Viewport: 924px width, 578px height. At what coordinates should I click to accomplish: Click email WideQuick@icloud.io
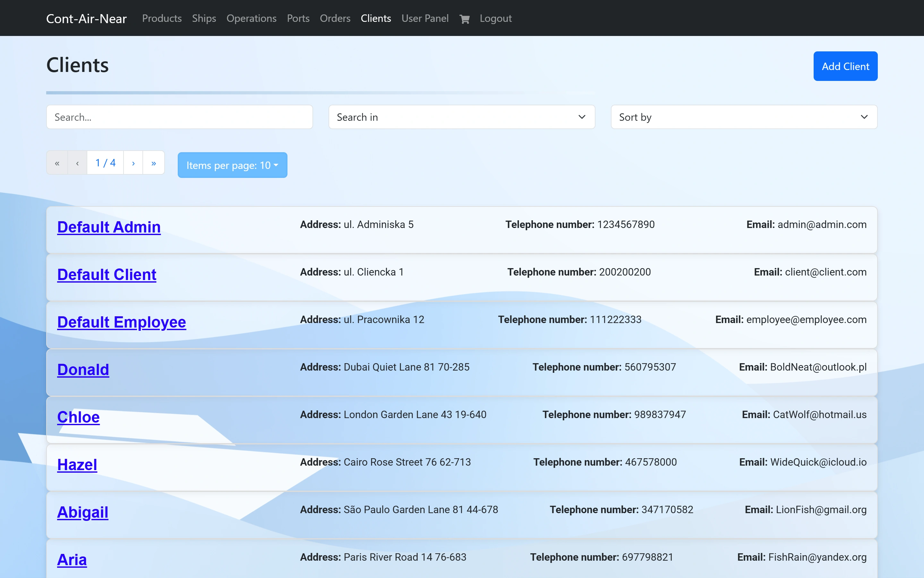point(819,462)
